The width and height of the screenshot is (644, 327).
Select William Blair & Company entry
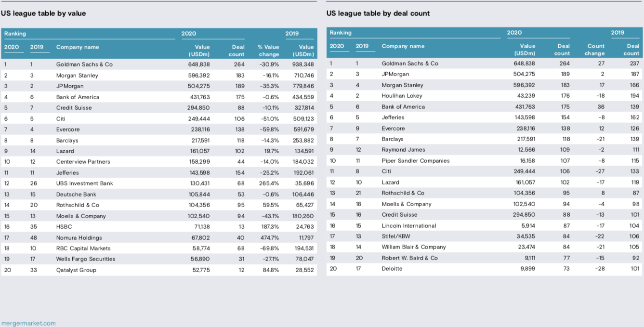414,247
